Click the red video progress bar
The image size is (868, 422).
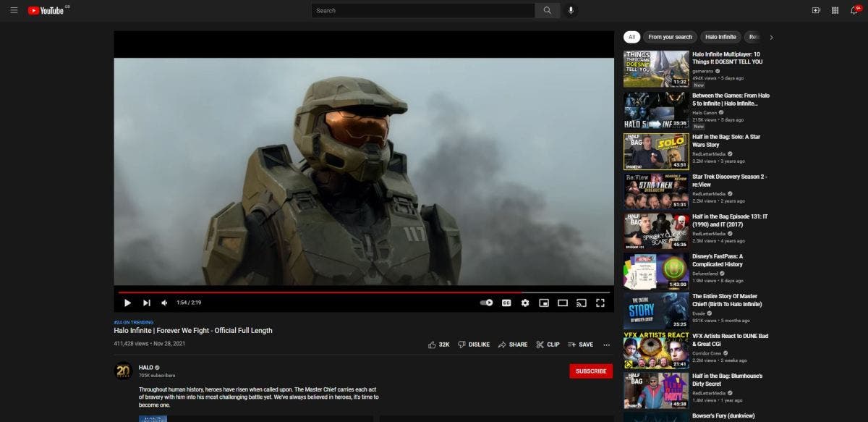tap(325, 292)
